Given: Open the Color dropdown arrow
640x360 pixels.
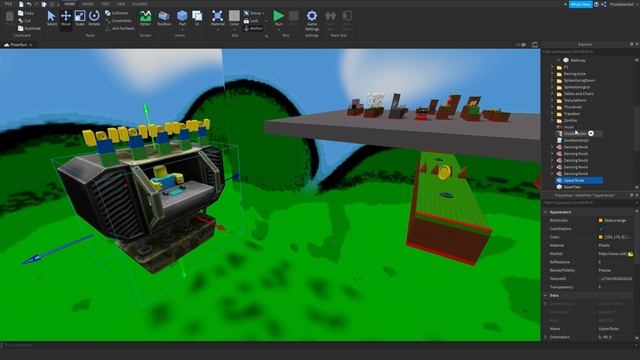Looking at the screenshot, I should point(234,29).
